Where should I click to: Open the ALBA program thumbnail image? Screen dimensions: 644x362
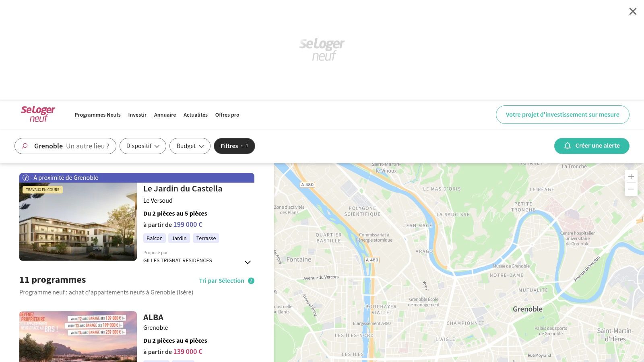pyautogui.click(x=78, y=337)
